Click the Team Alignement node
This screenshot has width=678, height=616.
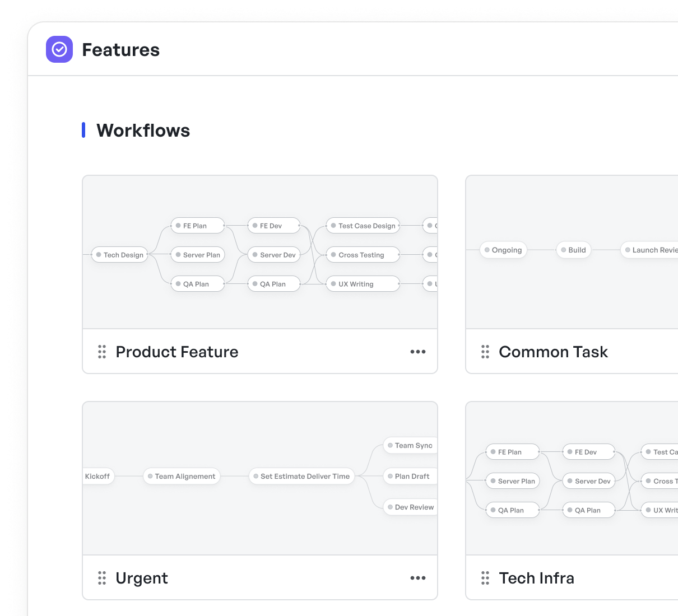182,477
